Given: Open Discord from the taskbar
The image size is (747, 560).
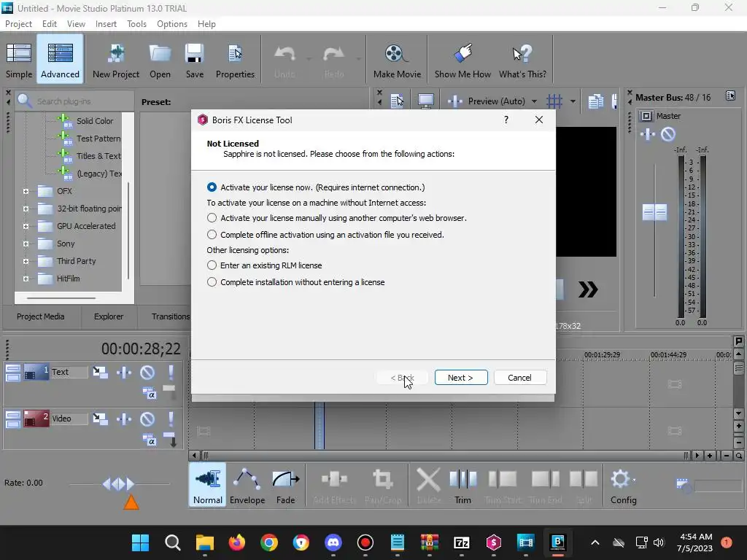Looking at the screenshot, I should pyautogui.click(x=333, y=542).
